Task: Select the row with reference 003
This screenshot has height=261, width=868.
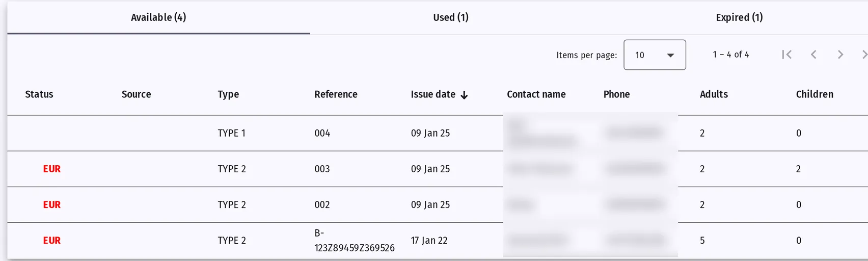Action: pyautogui.click(x=438, y=169)
